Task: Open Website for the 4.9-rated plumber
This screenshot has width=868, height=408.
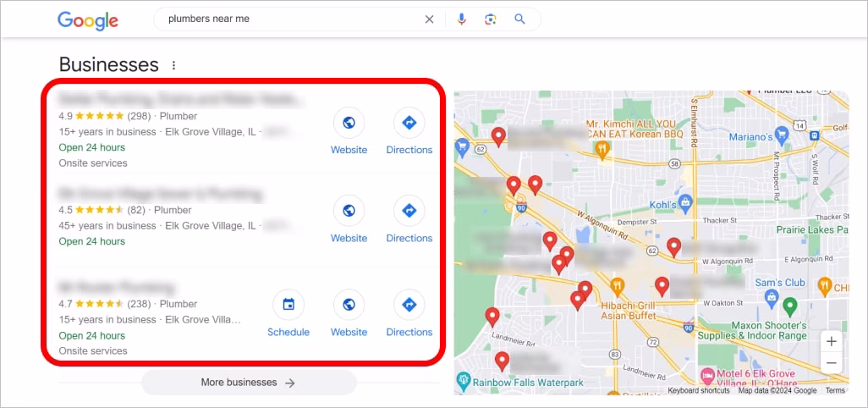Action: (x=349, y=132)
